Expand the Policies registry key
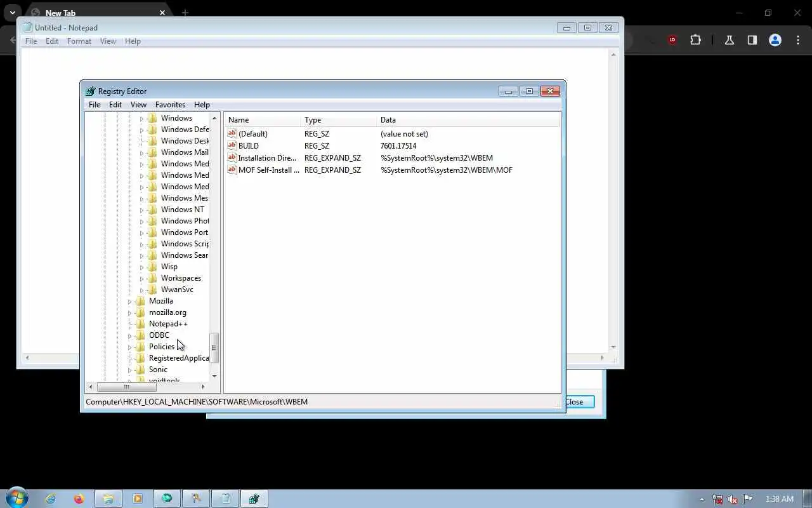The image size is (812, 508). 130,347
